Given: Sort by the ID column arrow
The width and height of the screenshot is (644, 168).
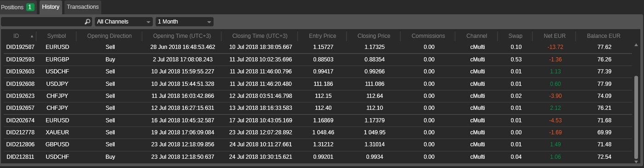Looking at the screenshot, I should pyautogui.click(x=32, y=36).
